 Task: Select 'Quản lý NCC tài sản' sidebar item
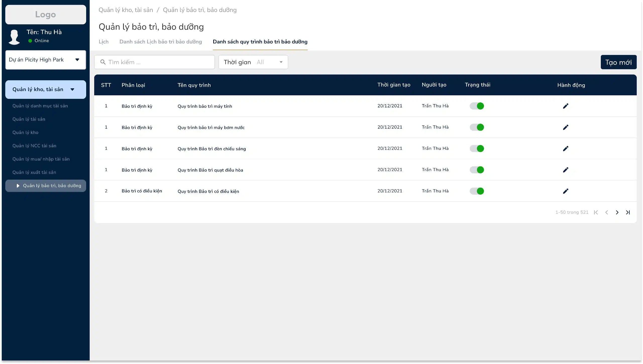point(34,146)
